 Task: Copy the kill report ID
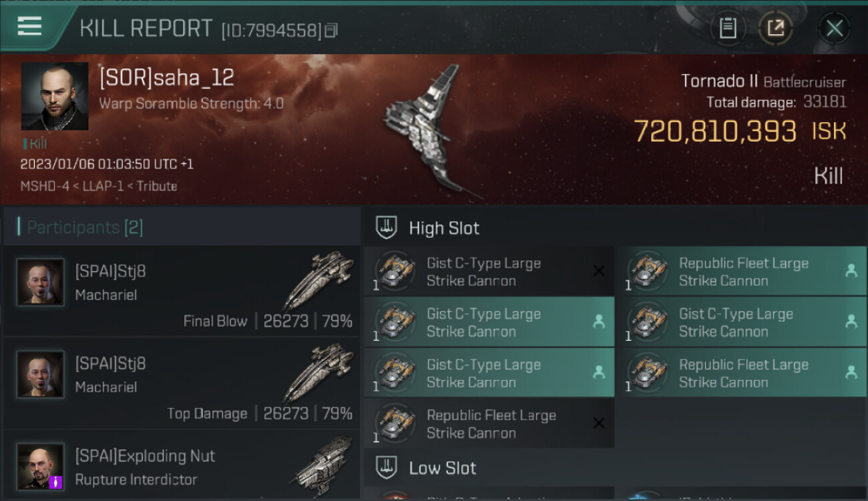[x=331, y=30]
